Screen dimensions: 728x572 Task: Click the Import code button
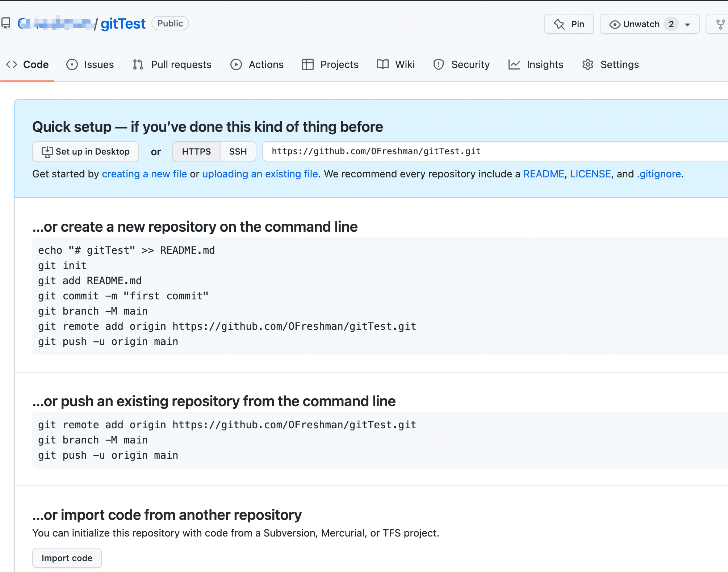coord(67,558)
